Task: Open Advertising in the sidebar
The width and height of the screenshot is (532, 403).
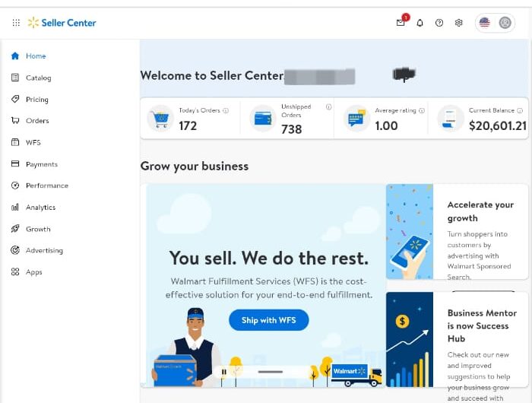Action: (x=44, y=250)
